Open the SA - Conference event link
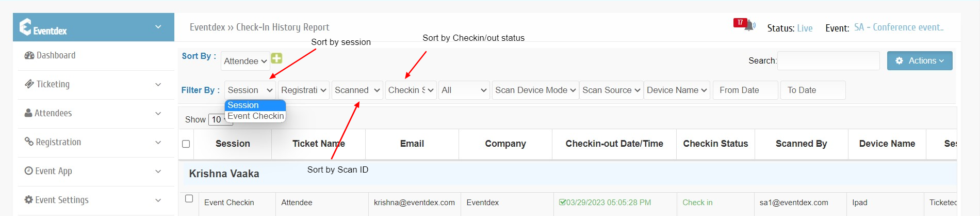980x216 pixels. 899,27
